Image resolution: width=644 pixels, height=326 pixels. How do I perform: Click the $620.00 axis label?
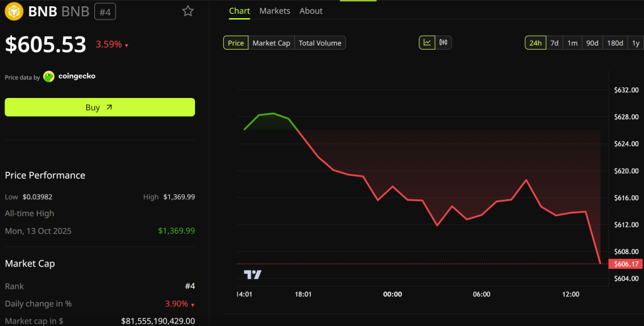[626, 171]
